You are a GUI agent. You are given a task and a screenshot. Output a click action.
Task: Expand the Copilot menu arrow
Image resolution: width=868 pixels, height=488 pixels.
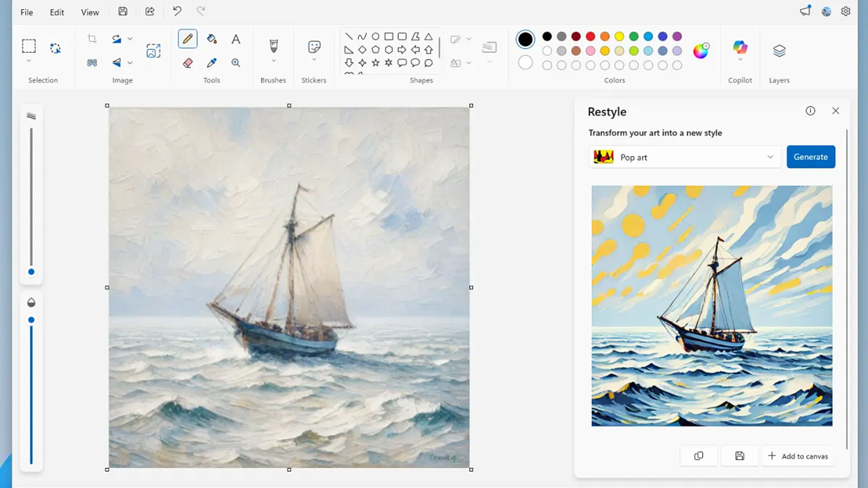coord(740,60)
